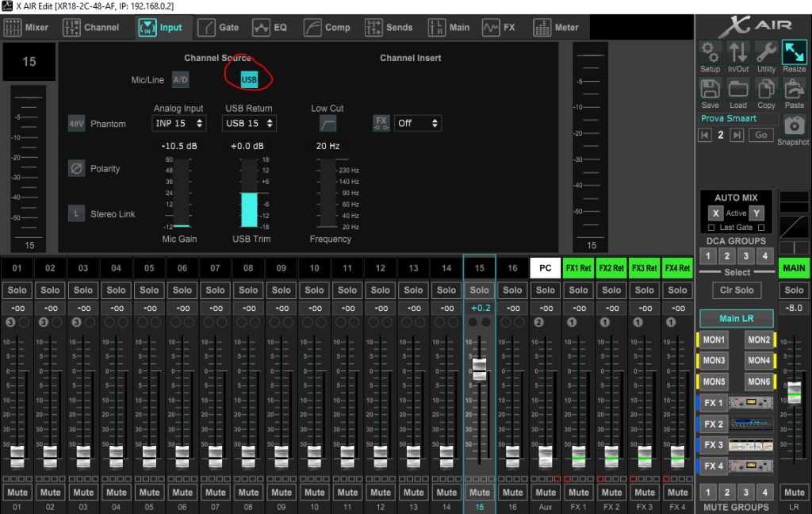Click the MAIN LR fader handle

pyautogui.click(x=794, y=392)
